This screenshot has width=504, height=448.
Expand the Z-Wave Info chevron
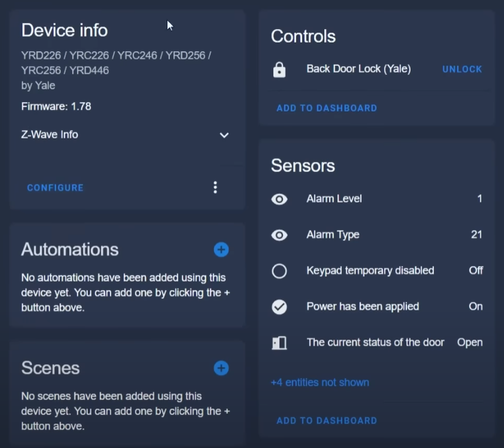tap(224, 135)
